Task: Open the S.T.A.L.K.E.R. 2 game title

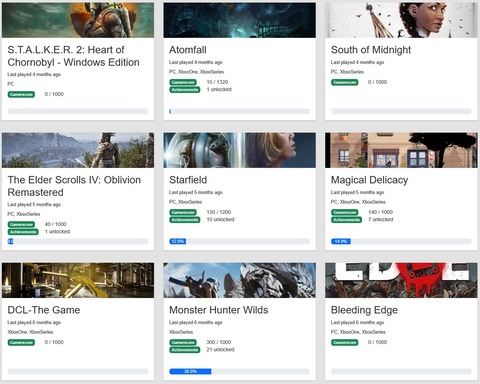Action: point(73,56)
